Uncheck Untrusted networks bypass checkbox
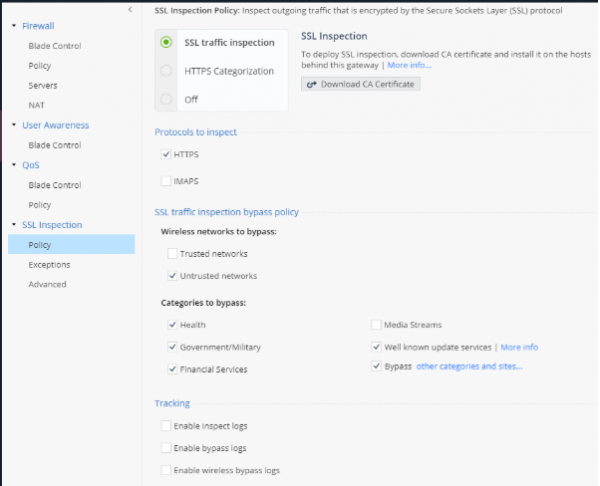This screenshot has height=486, width=600. 173,276
